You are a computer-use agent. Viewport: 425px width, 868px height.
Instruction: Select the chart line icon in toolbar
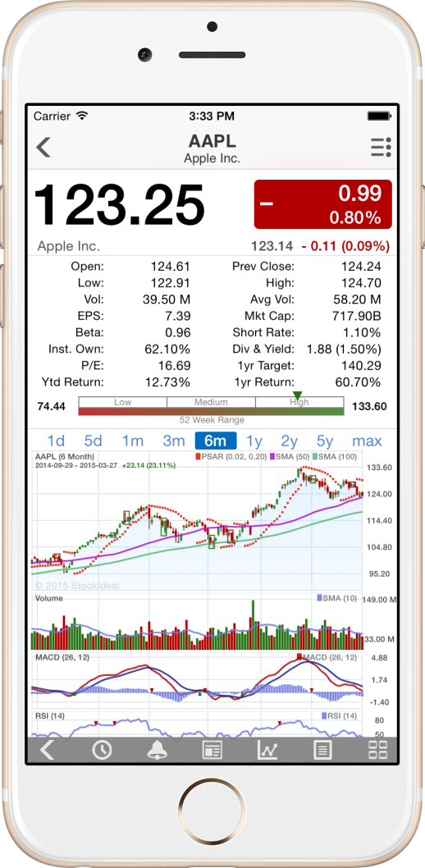point(267,750)
